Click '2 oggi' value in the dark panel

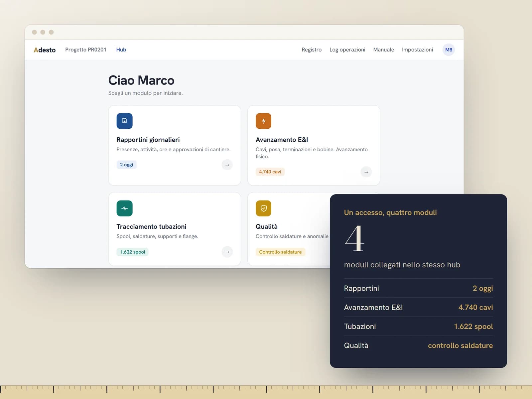[x=483, y=288]
